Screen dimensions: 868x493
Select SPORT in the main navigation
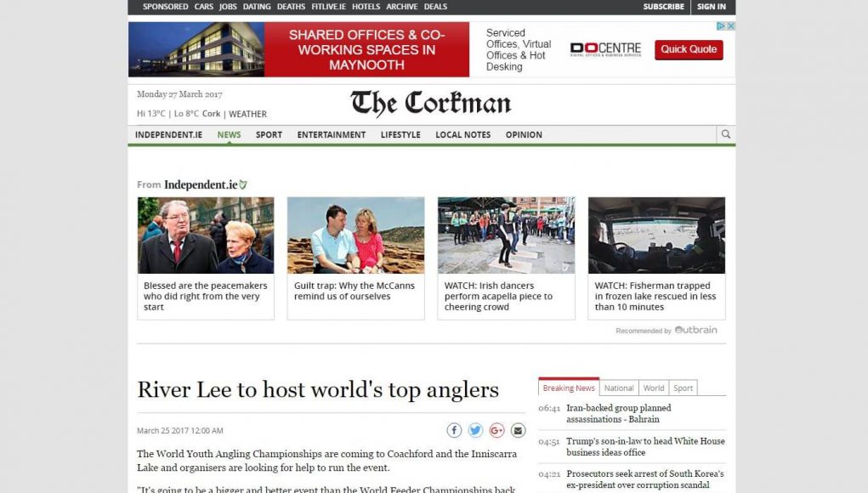click(269, 134)
